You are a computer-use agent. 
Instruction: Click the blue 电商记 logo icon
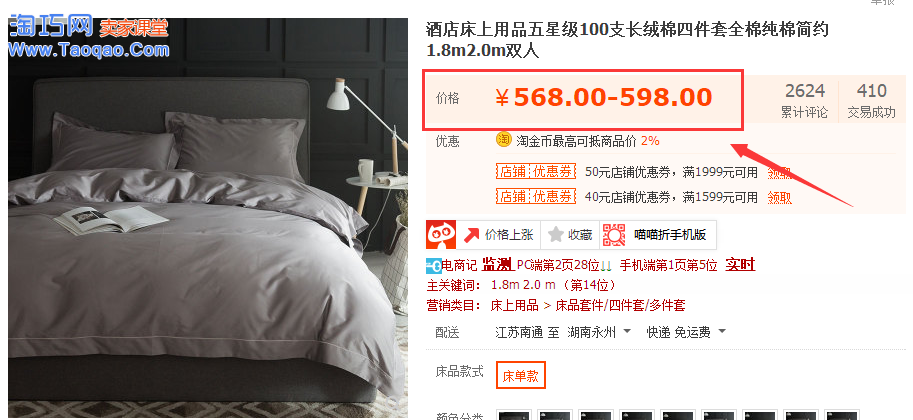click(x=434, y=266)
